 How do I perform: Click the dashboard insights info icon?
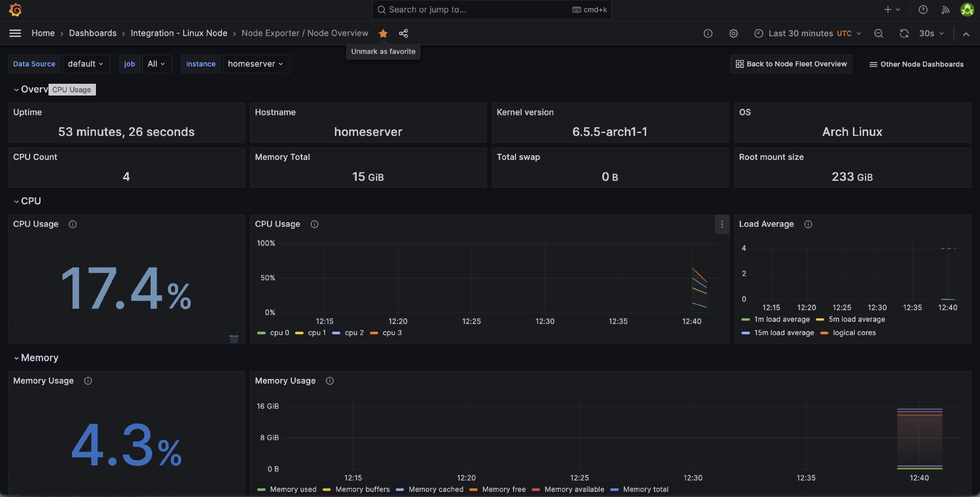tap(708, 33)
